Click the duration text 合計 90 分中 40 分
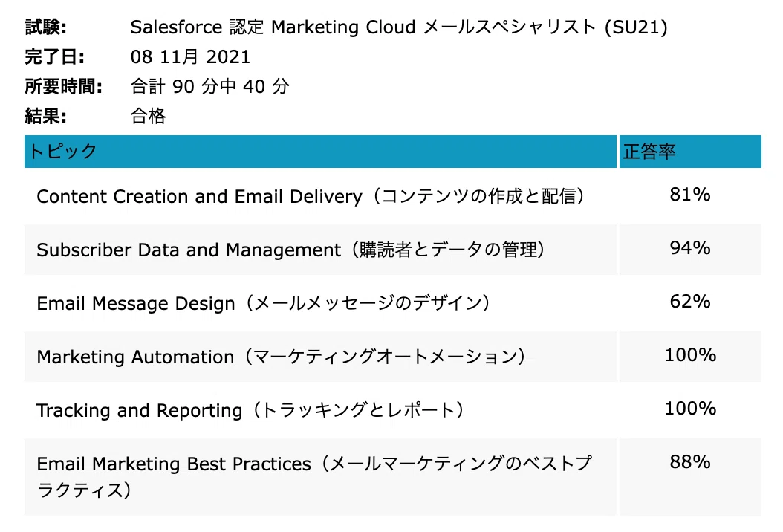Viewport: 783px width, 532px height. coord(209,86)
